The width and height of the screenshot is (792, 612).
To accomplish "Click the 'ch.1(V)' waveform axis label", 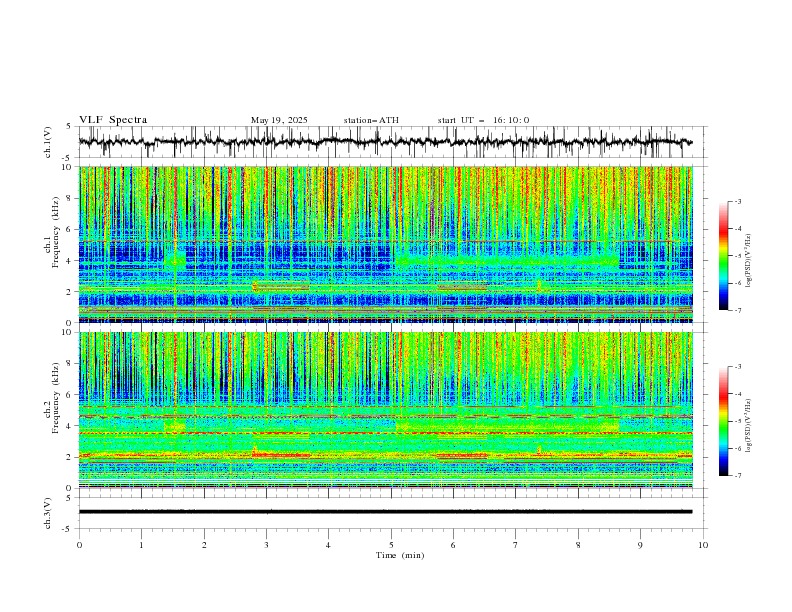I will point(48,142).
